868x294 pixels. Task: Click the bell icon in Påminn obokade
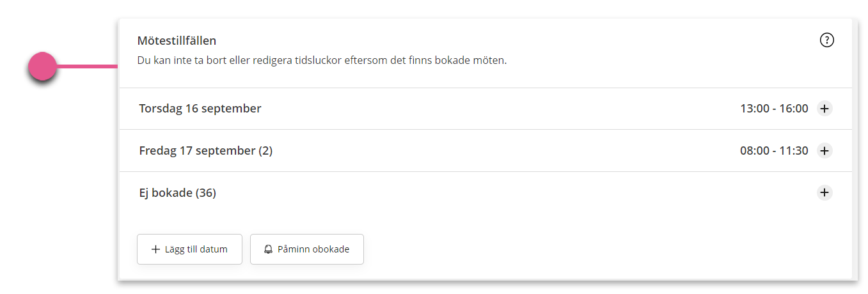269,249
